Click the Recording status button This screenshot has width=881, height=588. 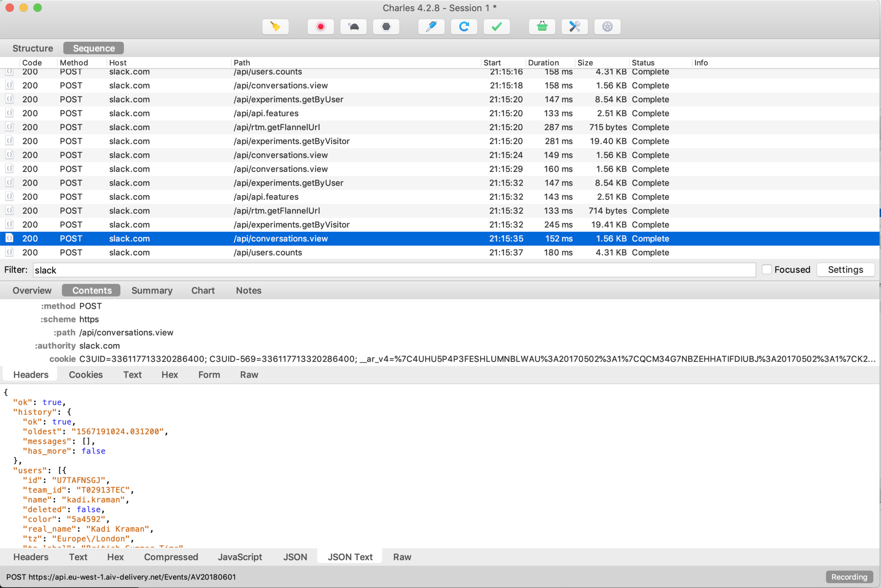coord(849,577)
